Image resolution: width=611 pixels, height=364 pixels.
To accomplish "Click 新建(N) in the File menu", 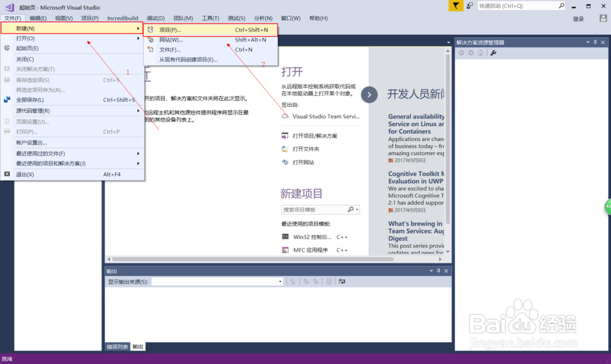I will [73, 29].
